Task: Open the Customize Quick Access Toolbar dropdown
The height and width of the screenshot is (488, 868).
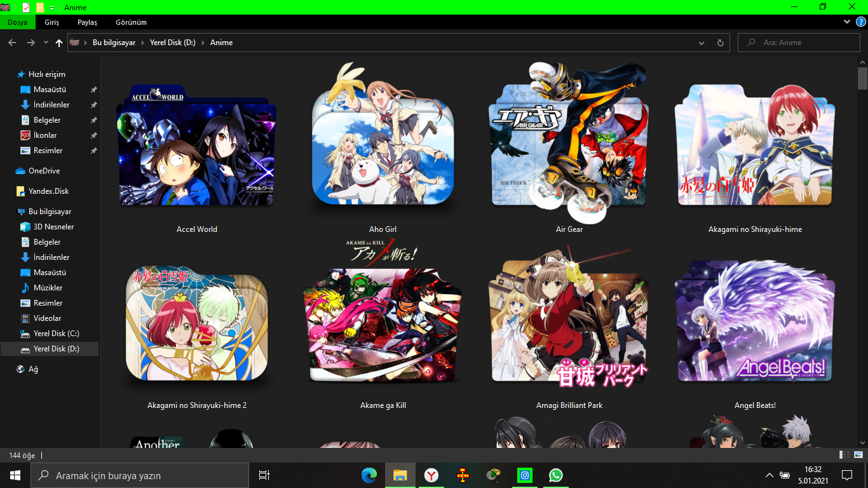Action: tap(51, 8)
